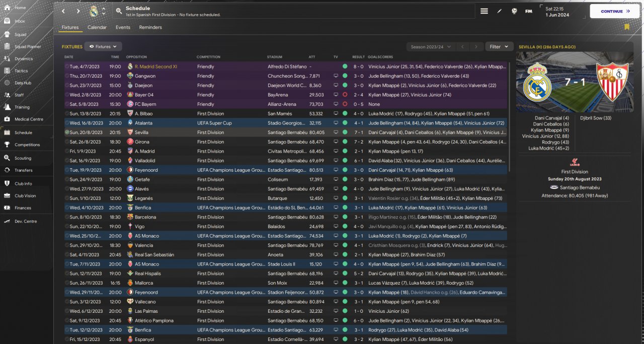Open Scouting in the sidebar
644x344 pixels.
click(23, 158)
